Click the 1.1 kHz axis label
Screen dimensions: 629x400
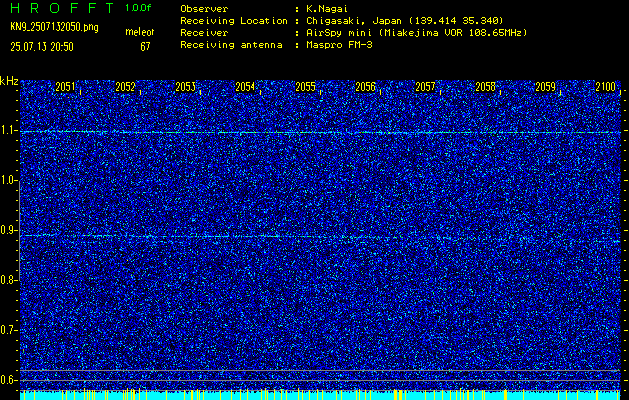point(8,130)
